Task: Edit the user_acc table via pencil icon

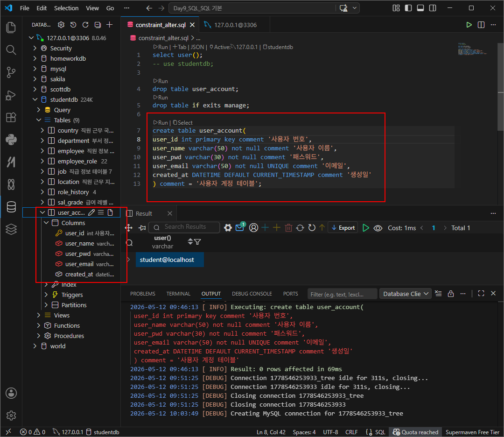Action: tap(91, 212)
